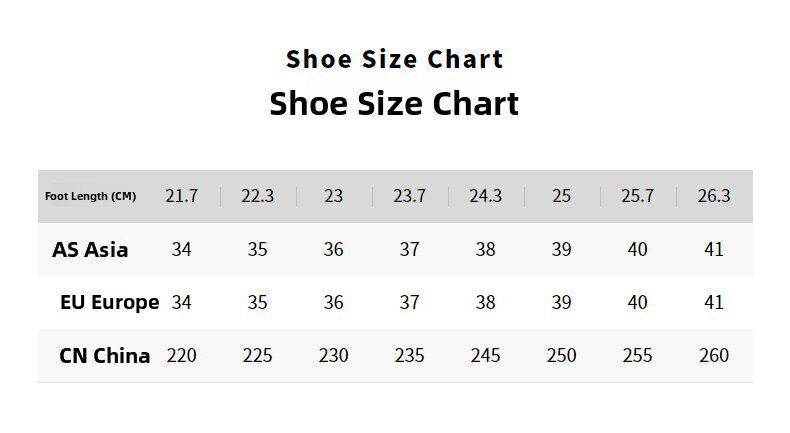This screenshot has height=433, width=790.
Task: Click the "CN China" row label
Action: click(x=105, y=355)
